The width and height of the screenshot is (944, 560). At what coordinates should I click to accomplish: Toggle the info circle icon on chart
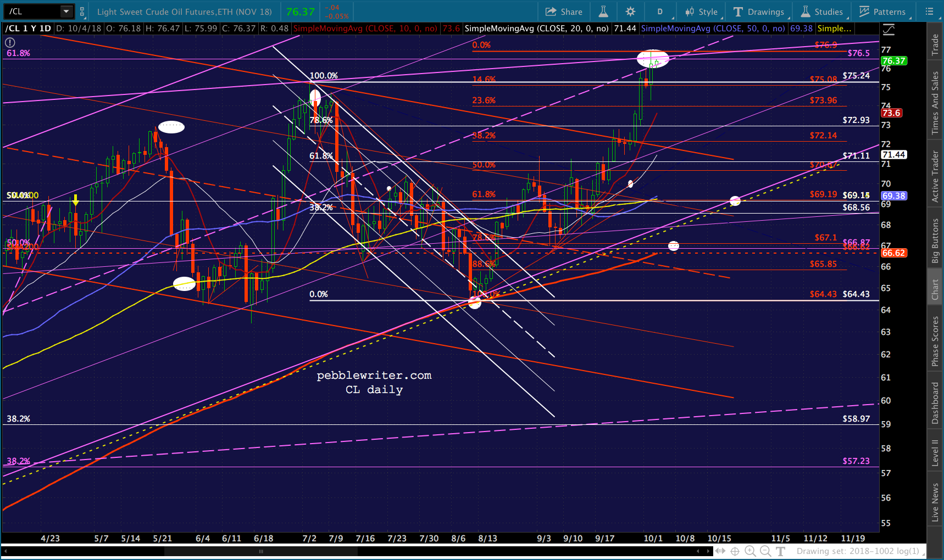click(10, 42)
